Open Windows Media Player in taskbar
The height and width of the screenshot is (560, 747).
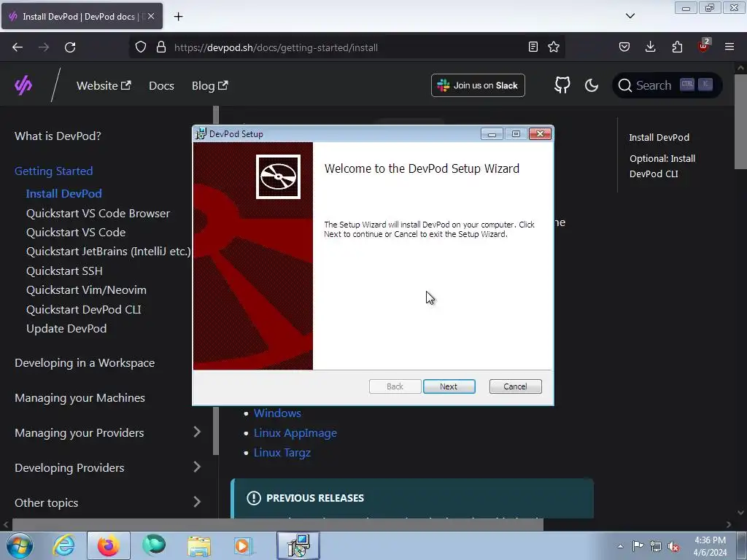point(242,545)
